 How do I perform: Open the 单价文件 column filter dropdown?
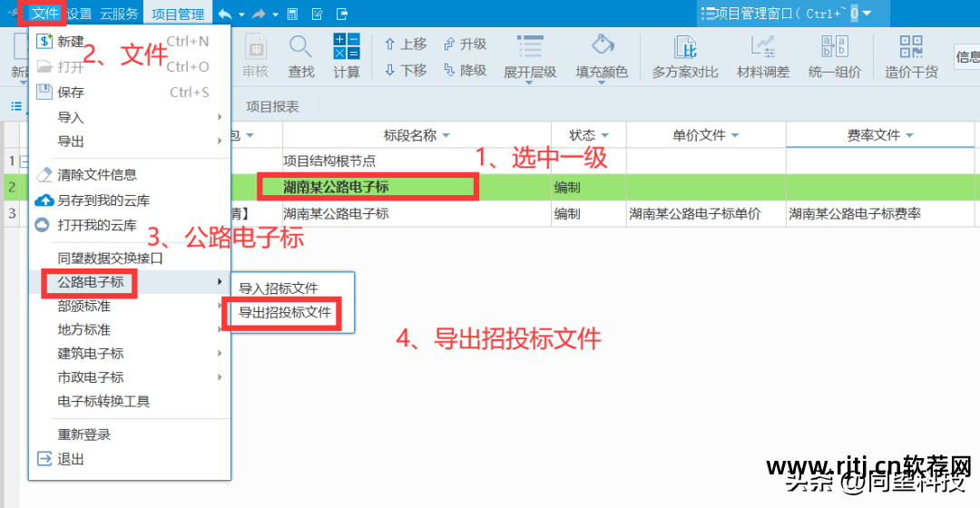click(735, 135)
